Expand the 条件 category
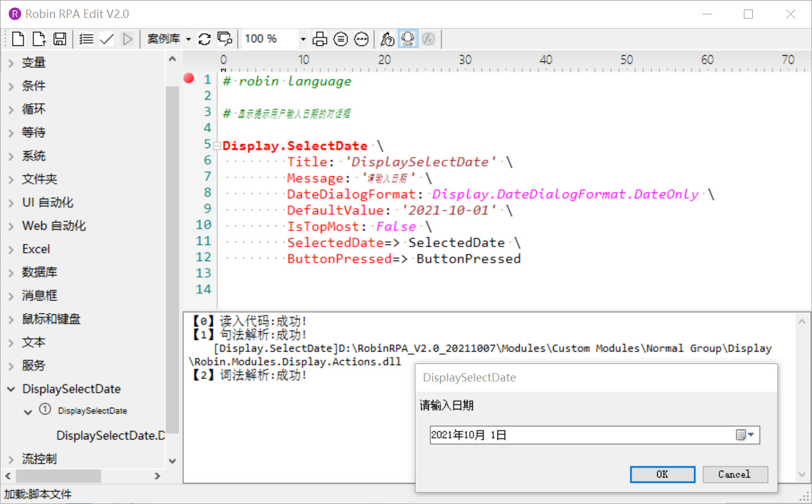Image resolution: width=812 pixels, height=504 pixels. [x=11, y=86]
